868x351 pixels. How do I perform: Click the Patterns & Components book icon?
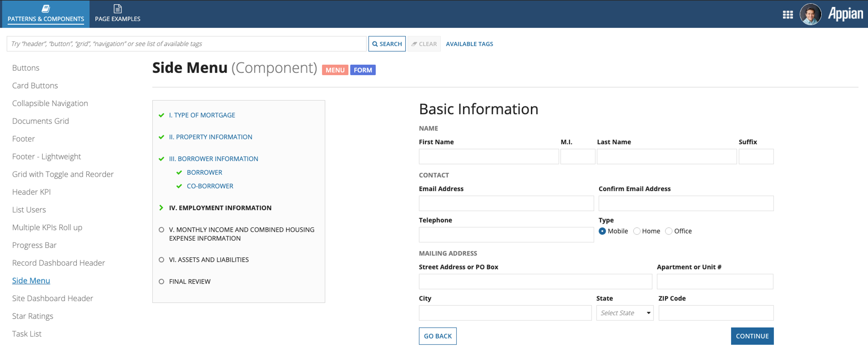(46, 8)
